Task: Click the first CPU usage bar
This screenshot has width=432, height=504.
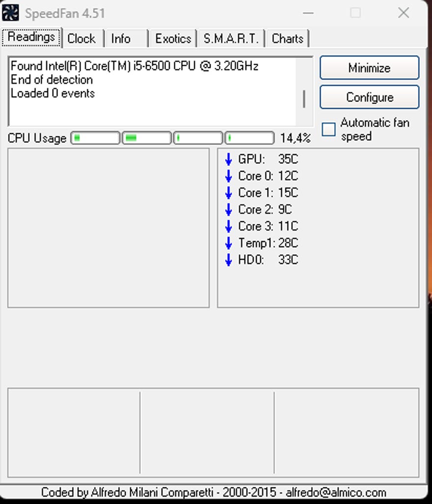Action: 95,138
